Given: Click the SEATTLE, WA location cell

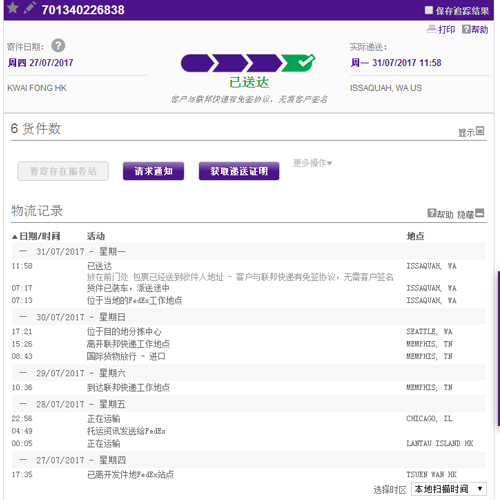Looking at the screenshot, I should [x=429, y=331].
